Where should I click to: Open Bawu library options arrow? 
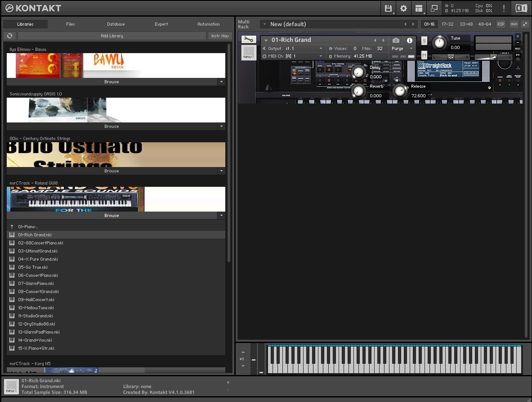(222, 82)
